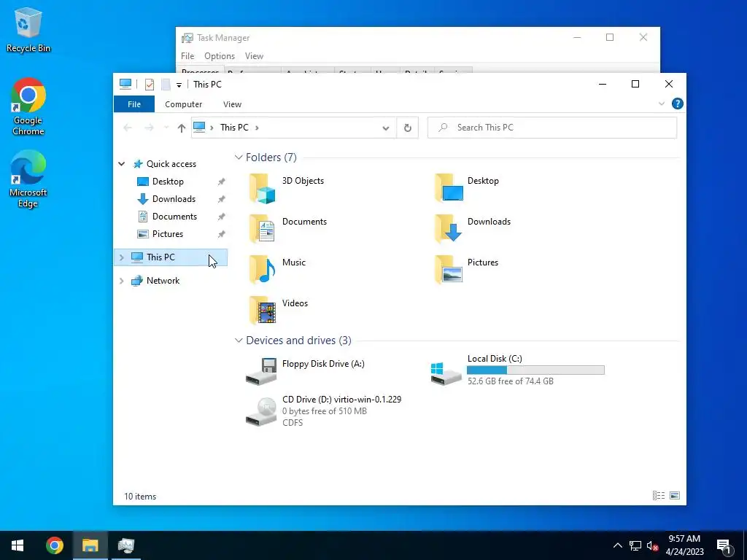Viewport: 747px width, 560px height.
Task: Switch to Large icons view layout
Action: [x=675, y=496]
